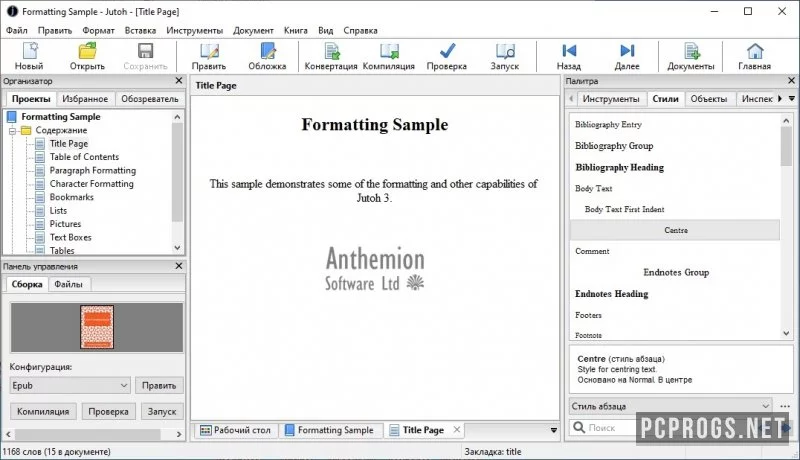
Task: Close the Title Page document tab
Action: point(457,430)
